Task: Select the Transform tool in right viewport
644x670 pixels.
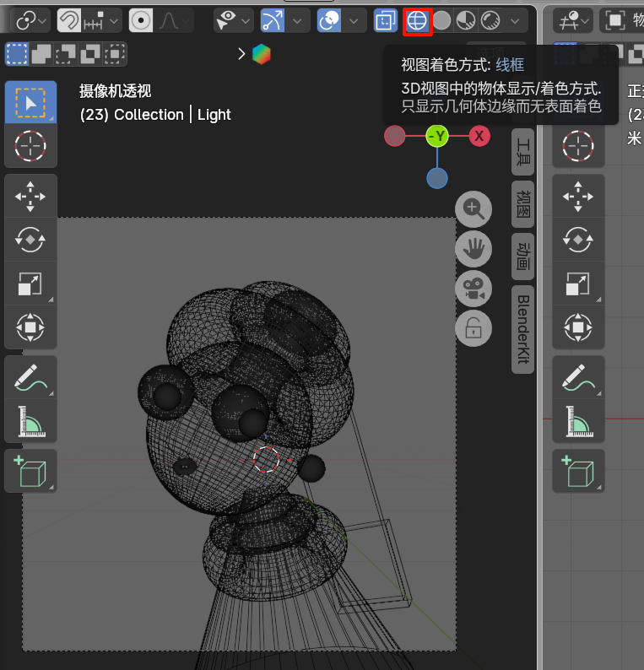Action: point(578,327)
